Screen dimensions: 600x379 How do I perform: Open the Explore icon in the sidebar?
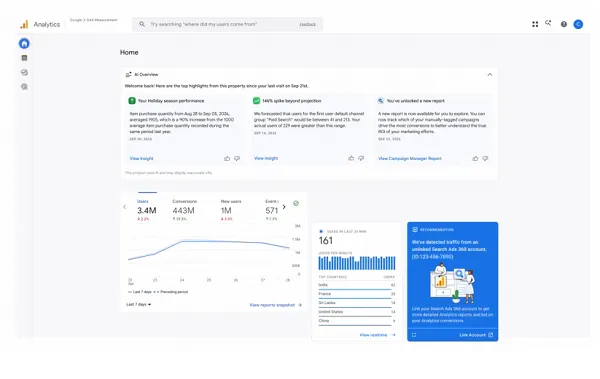24,72
